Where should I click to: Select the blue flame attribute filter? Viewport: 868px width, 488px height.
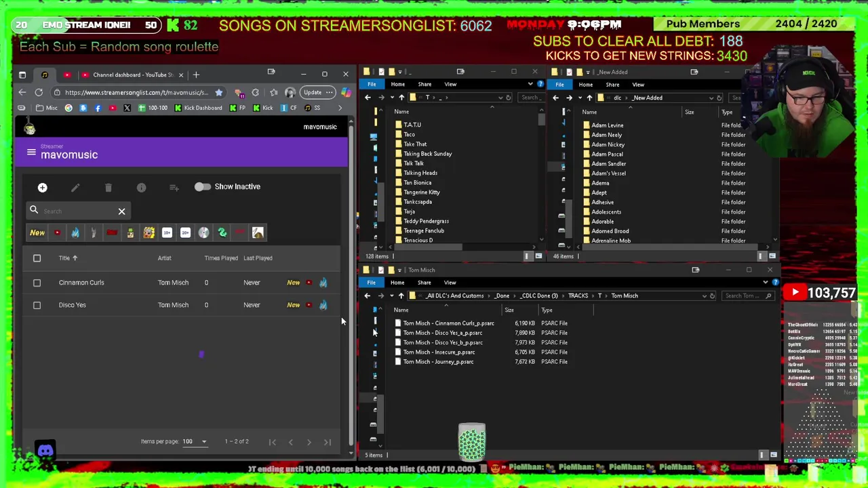tap(75, 233)
